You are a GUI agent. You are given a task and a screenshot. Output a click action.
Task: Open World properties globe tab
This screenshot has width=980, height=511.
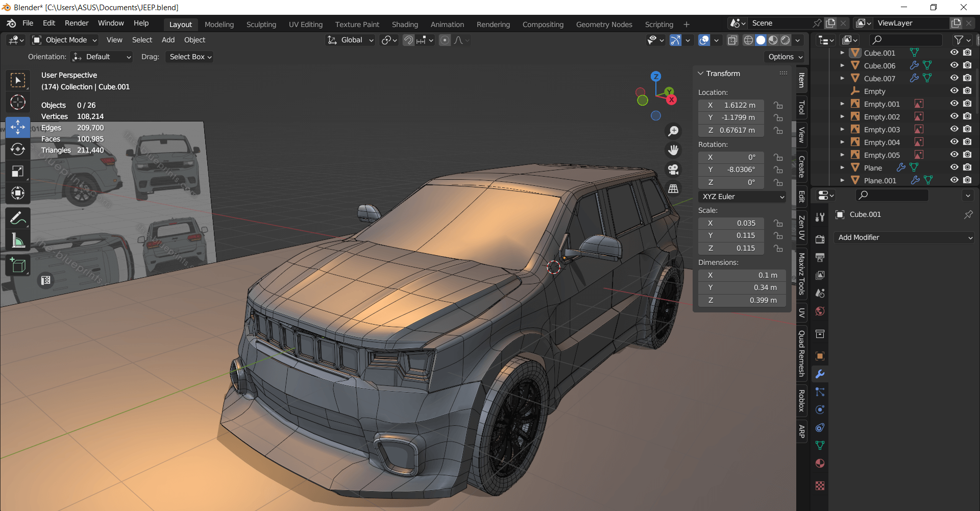(820, 311)
